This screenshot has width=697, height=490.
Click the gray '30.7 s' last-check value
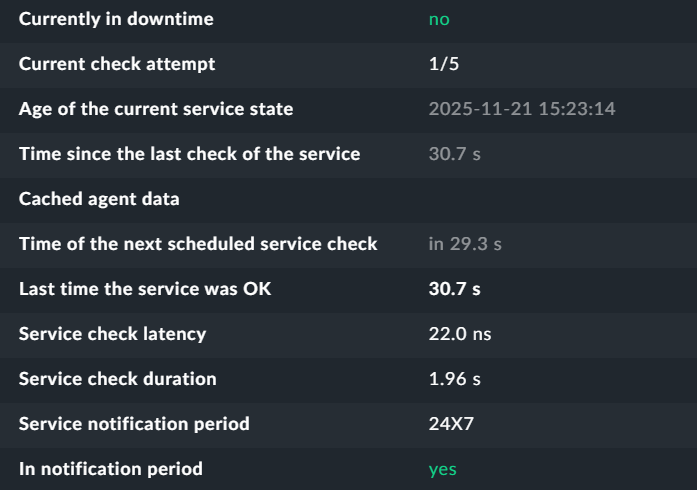click(454, 154)
